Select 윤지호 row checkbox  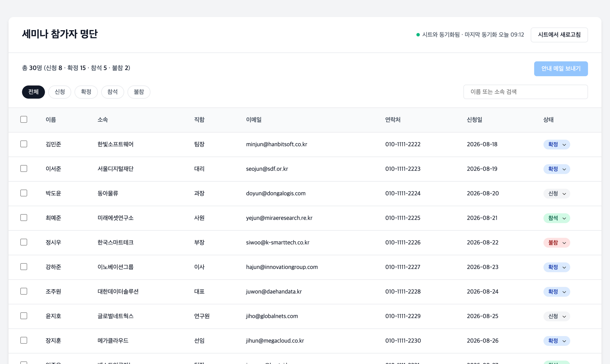(x=24, y=316)
